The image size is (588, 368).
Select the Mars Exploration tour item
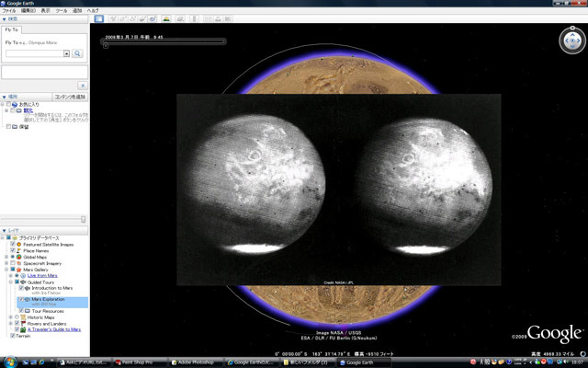(x=52, y=302)
